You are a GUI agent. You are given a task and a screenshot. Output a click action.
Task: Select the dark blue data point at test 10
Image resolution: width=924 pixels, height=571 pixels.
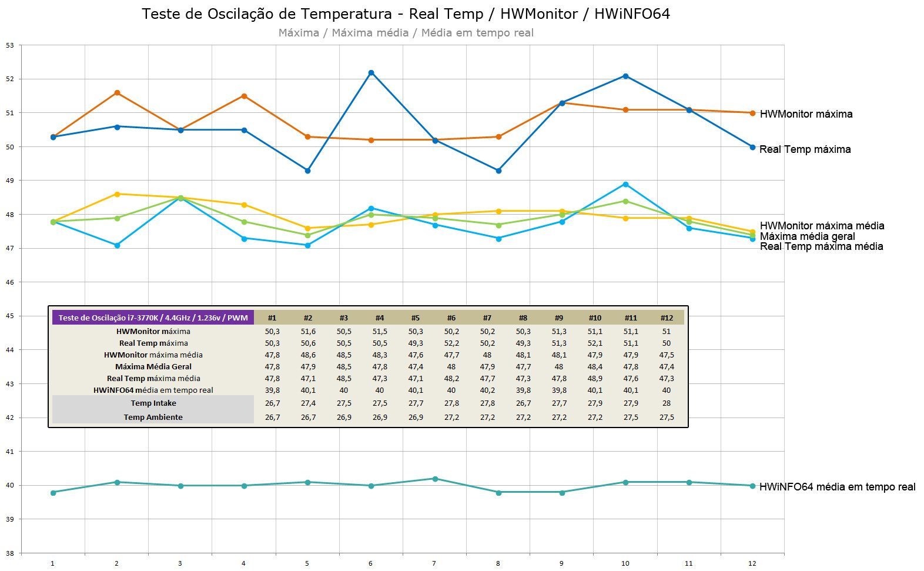pos(625,76)
